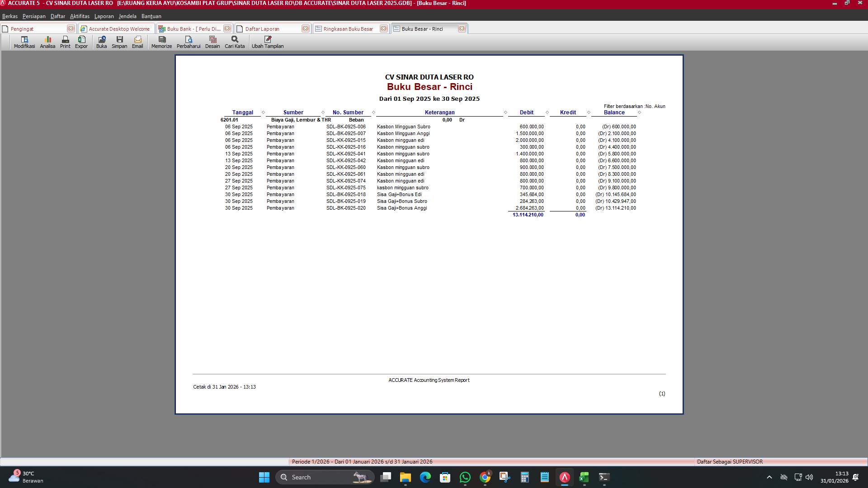Image resolution: width=868 pixels, height=488 pixels.
Task: Switch to the Ringkasan Buku Besar tab
Action: click(347, 28)
